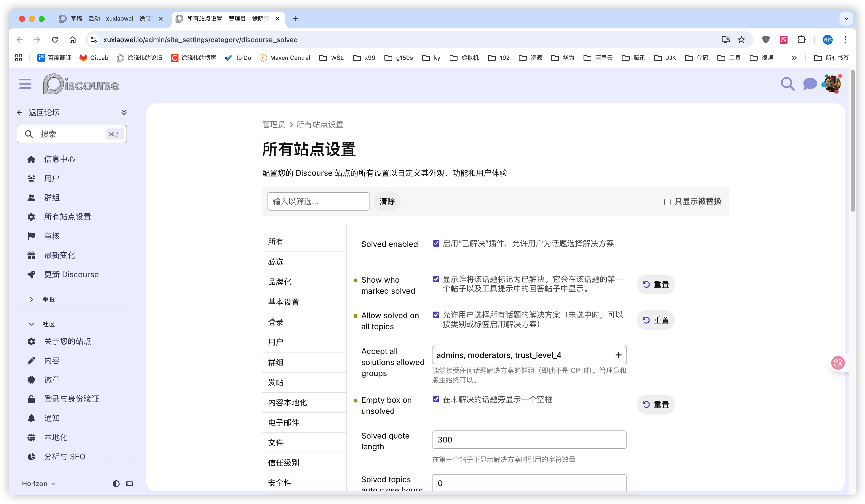
Task: Toggle dark mode half-circle icon
Action: pos(116,483)
